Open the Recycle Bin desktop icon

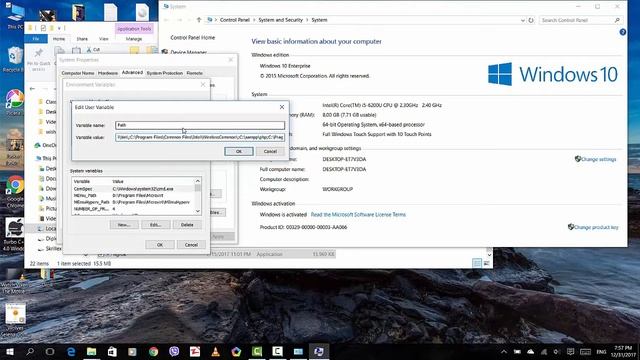(15, 59)
